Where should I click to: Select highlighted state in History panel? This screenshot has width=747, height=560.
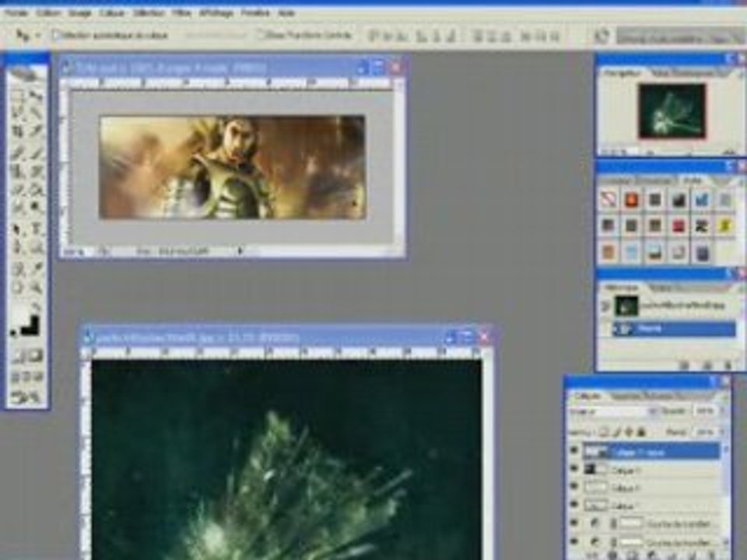[674, 328]
